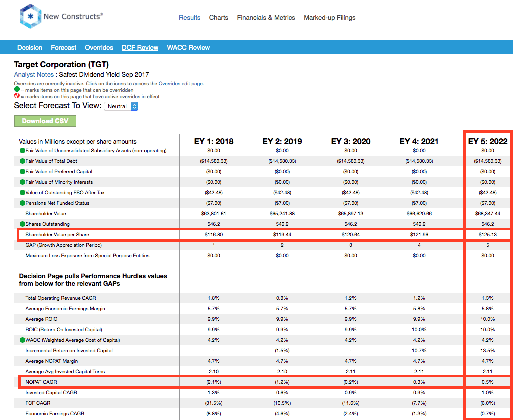The image size is (513, 420).
Task: Click override dot beside Fair Value of Preferred Capital
Action: click(22, 172)
